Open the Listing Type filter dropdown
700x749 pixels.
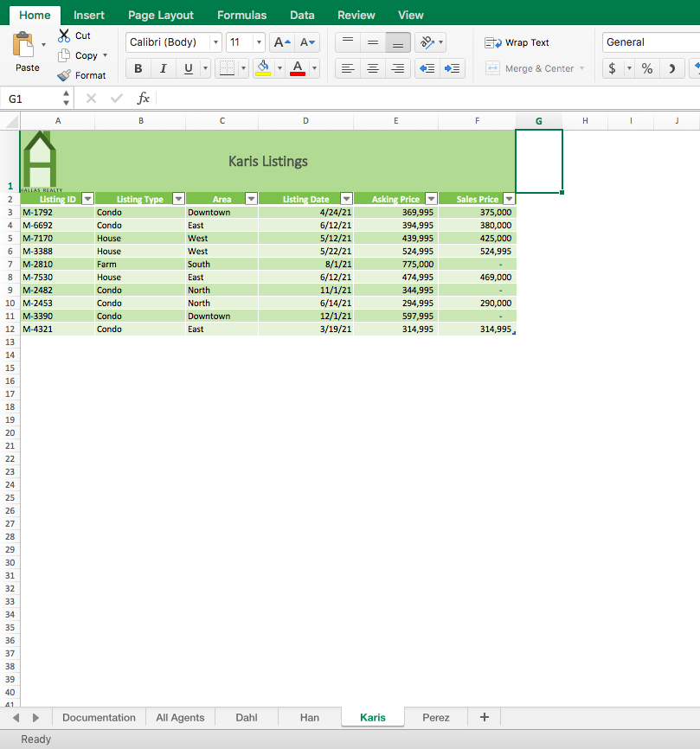[178, 198]
